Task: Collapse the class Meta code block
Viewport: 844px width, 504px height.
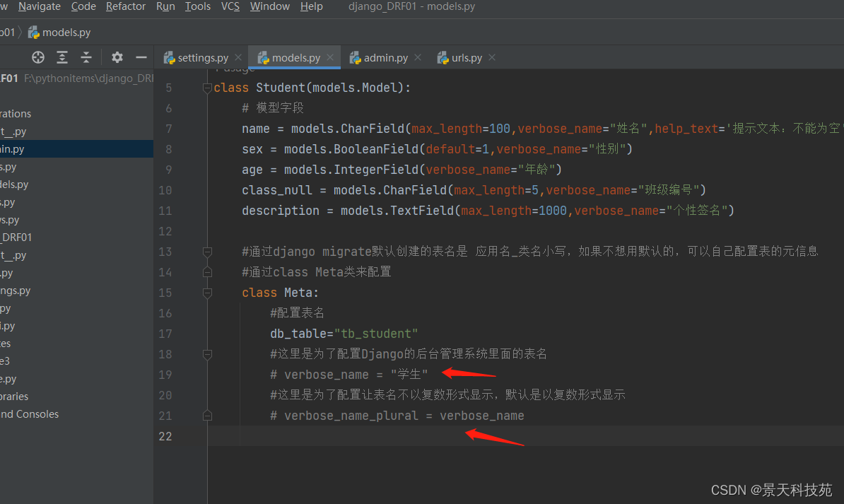Action: (206, 292)
